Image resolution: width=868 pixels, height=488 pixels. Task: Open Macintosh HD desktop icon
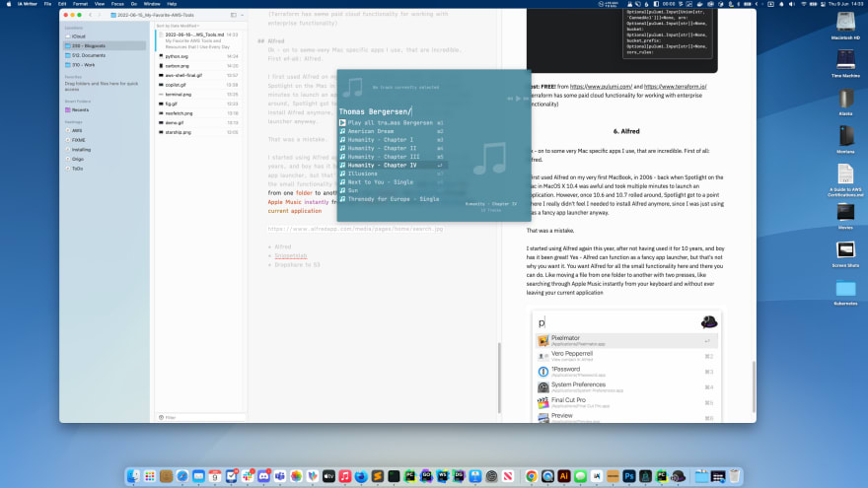845,26
